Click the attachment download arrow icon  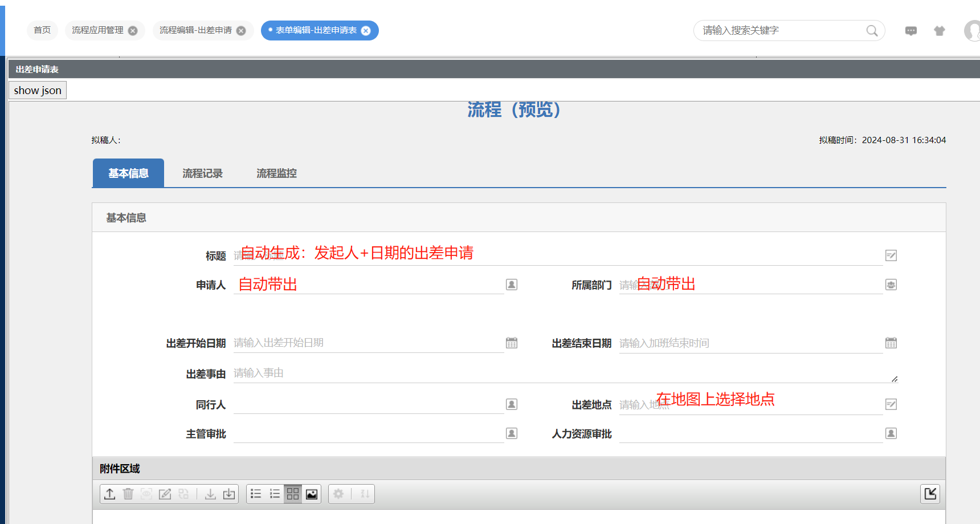pos(210,494)
